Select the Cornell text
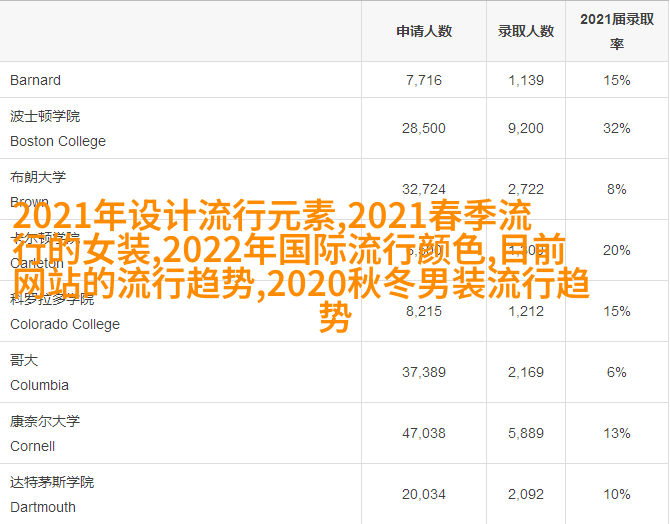This screenshot has width=670, height=524. (x=32, y=446)
